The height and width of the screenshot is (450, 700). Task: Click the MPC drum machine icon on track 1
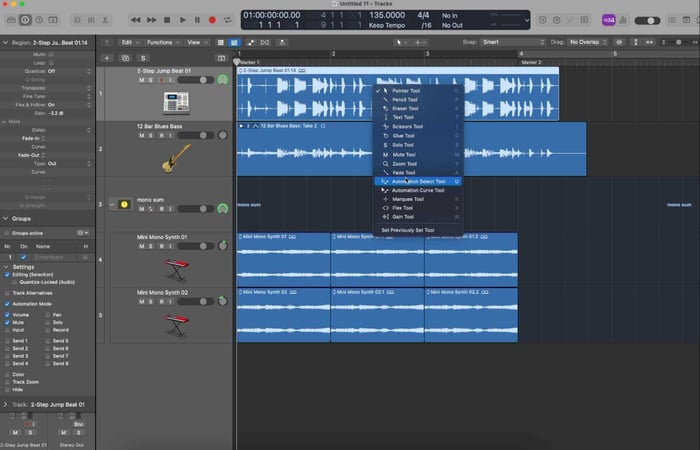(176, 102)
